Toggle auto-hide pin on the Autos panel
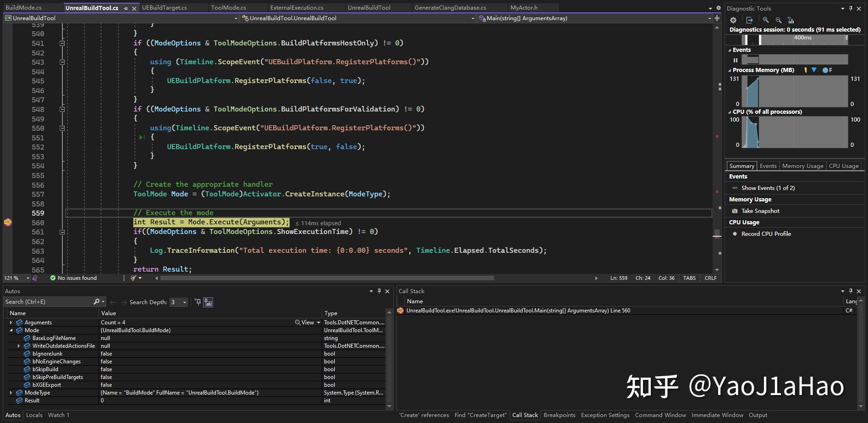The image size is (868, 423). [379, 291]
